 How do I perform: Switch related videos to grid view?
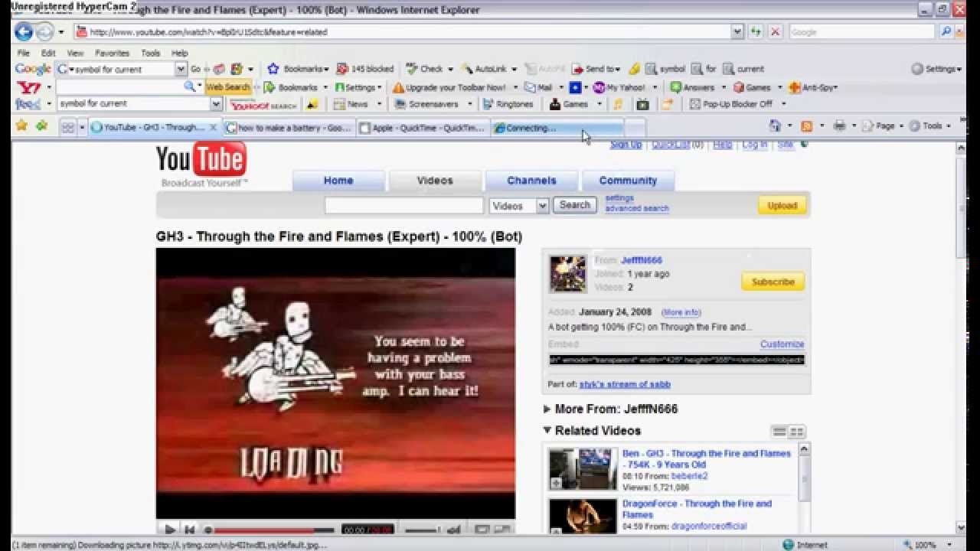point(796,432)
